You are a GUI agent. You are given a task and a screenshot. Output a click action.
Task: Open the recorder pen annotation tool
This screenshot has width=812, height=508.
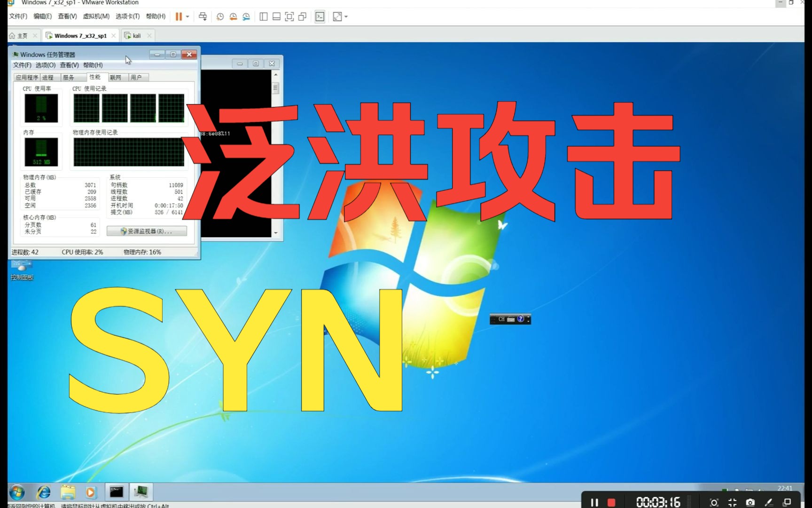pos(769,502)
